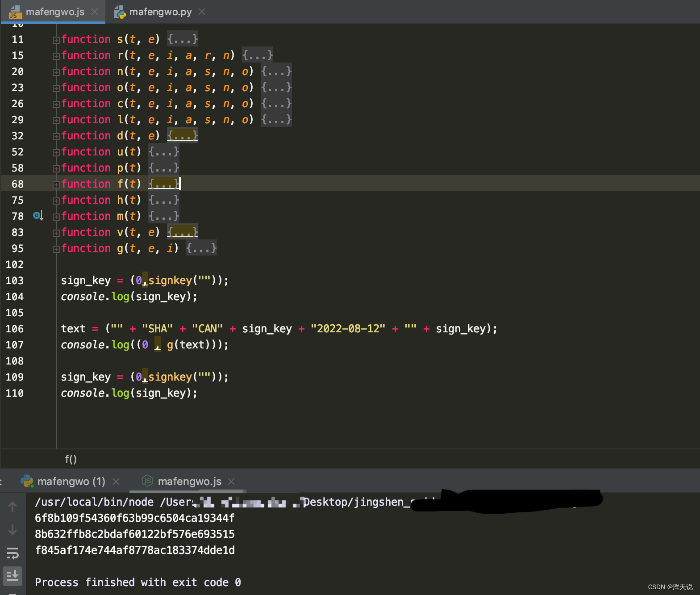Expand folded function n on line 20
Screen dimensions: 700x595
[56, 72]
